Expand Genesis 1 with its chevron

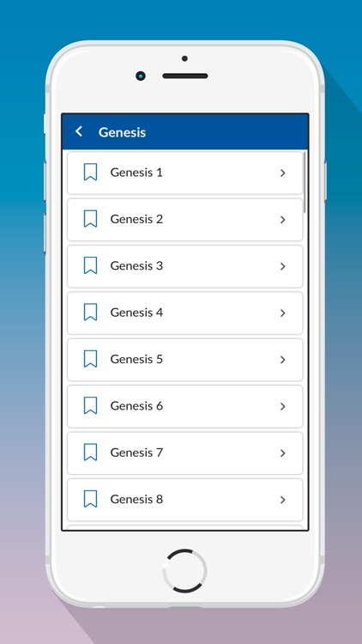coord(282,173)
